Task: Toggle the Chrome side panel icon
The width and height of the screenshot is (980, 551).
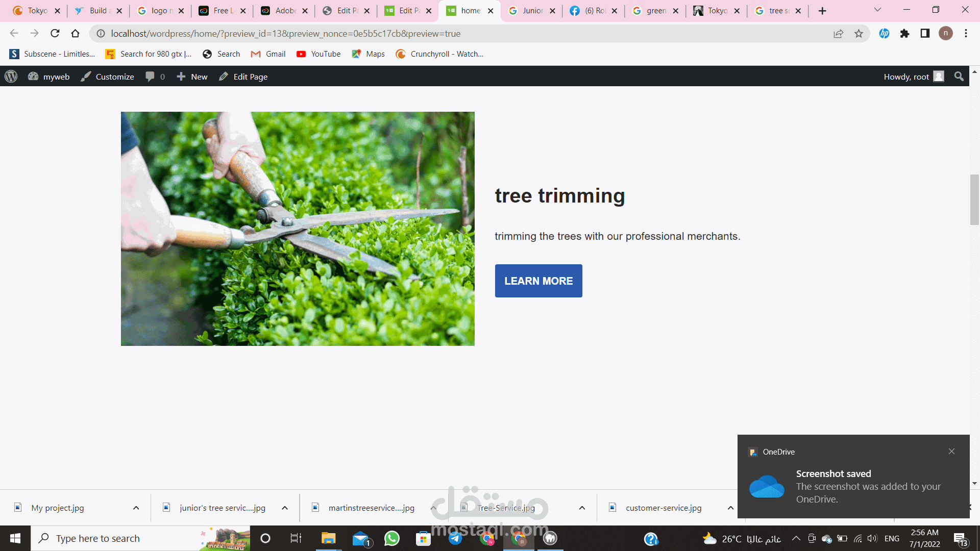Action: (x=925, y=34)
